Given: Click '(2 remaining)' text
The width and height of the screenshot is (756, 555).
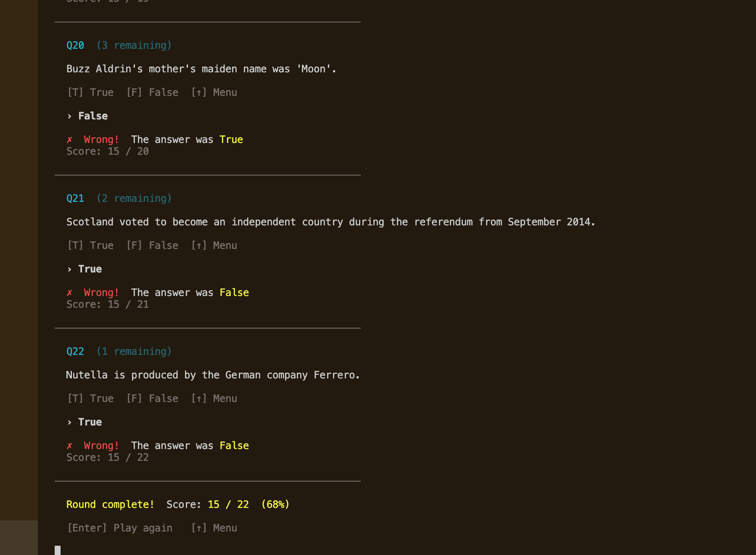Looking at the screenshot, I should point(134,198).
